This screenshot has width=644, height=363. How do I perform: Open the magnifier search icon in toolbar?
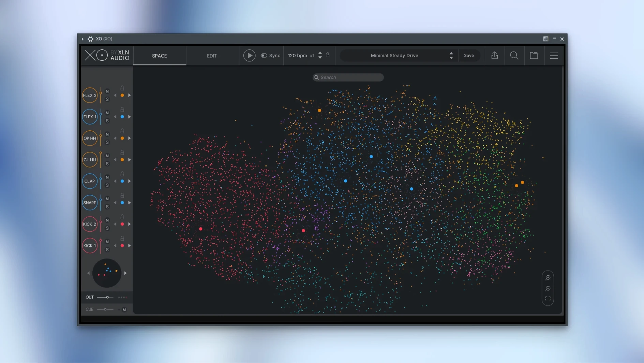(x=514, y=55)
